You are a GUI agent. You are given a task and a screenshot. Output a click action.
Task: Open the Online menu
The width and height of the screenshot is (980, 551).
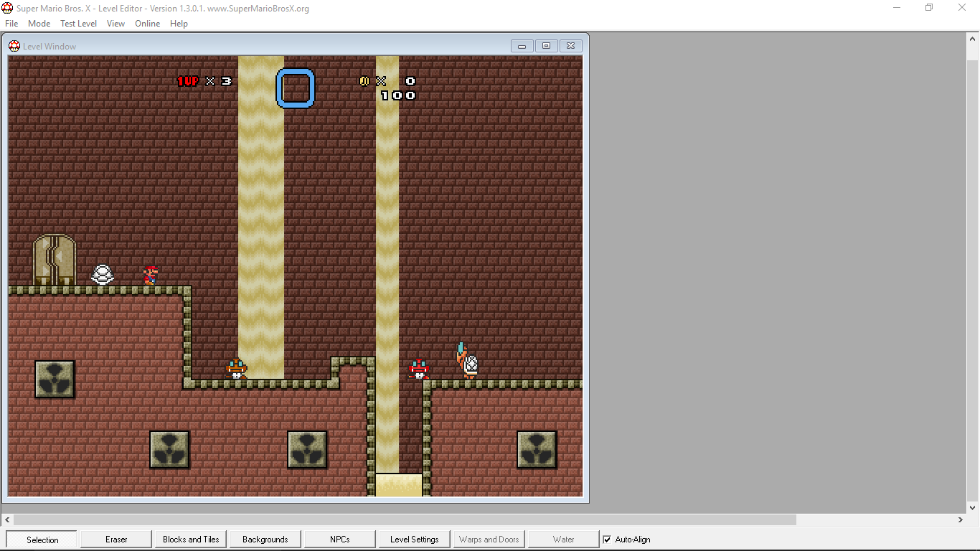[148, 24]
